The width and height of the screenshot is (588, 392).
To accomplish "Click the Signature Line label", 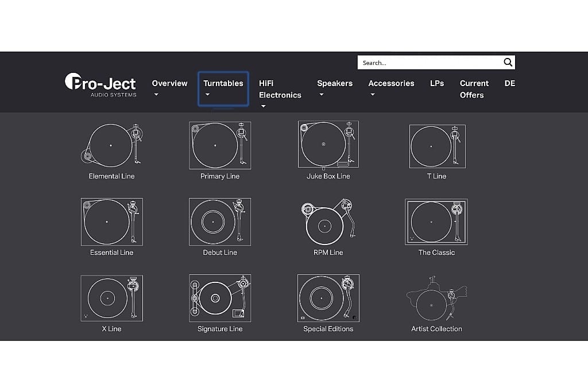I will coord(220,329).
